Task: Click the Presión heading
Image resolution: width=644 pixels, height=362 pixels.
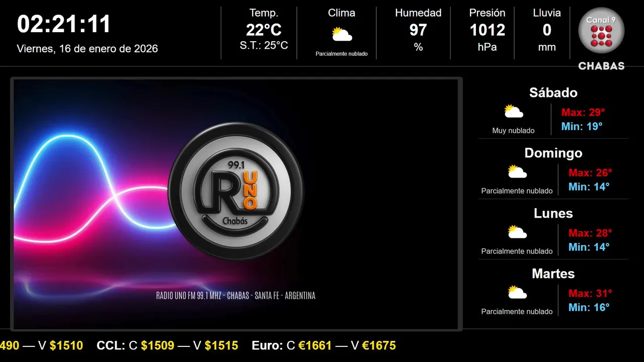Action: 487,13
